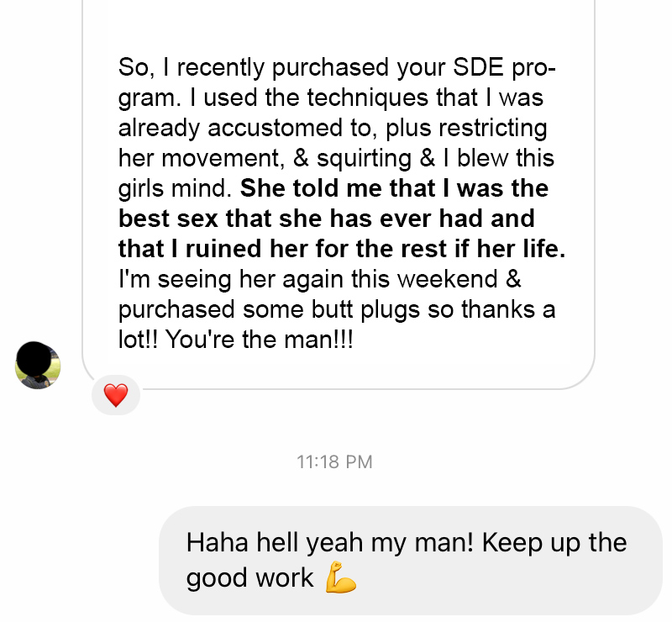The height and width of the screenshot is (622, 672).
Task: Click the phrase 'her movement,' in the message
Action: point(202,158)
